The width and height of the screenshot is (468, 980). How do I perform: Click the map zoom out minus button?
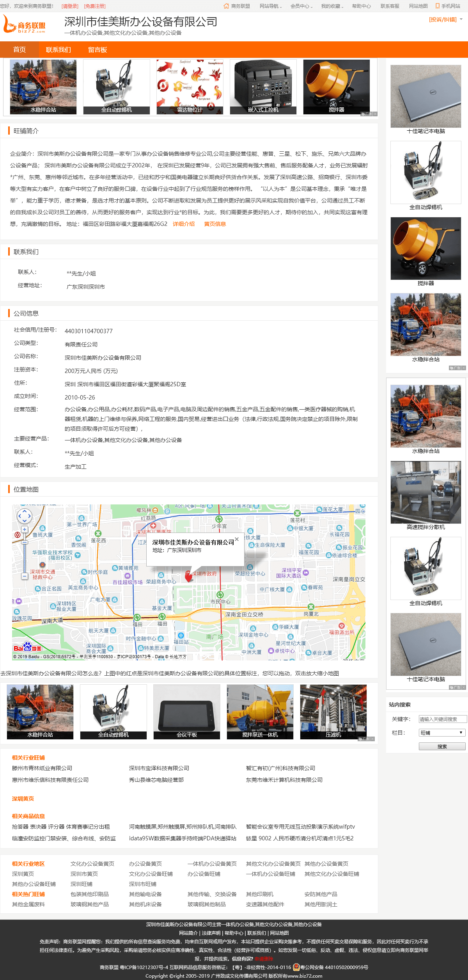(25, 576)
